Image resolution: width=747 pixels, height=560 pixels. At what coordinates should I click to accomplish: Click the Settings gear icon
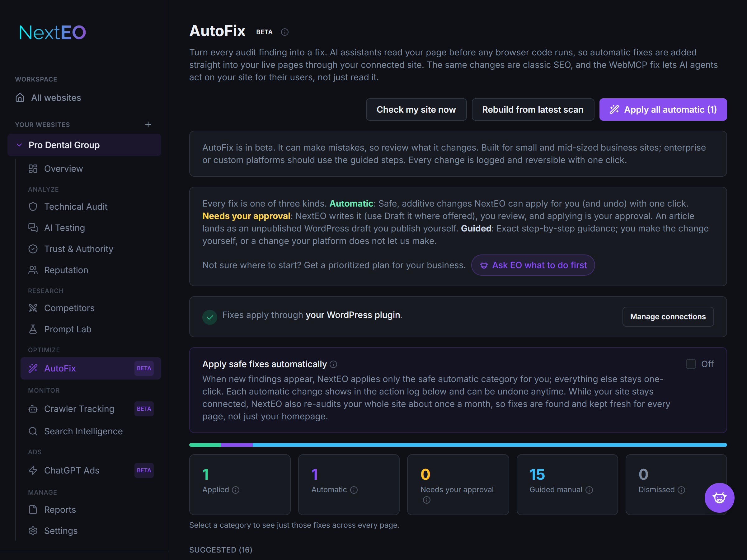(33, 531)
